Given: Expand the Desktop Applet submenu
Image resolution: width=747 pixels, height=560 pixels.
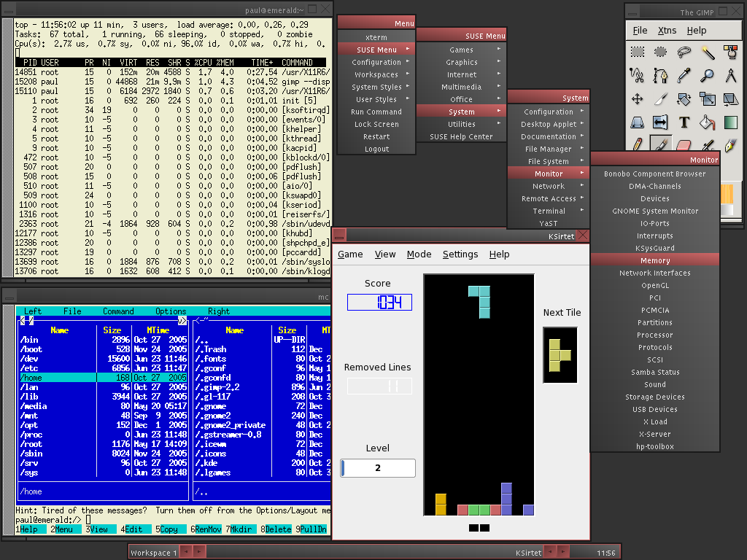Looking at the screenshot, I should click(549, 124).
